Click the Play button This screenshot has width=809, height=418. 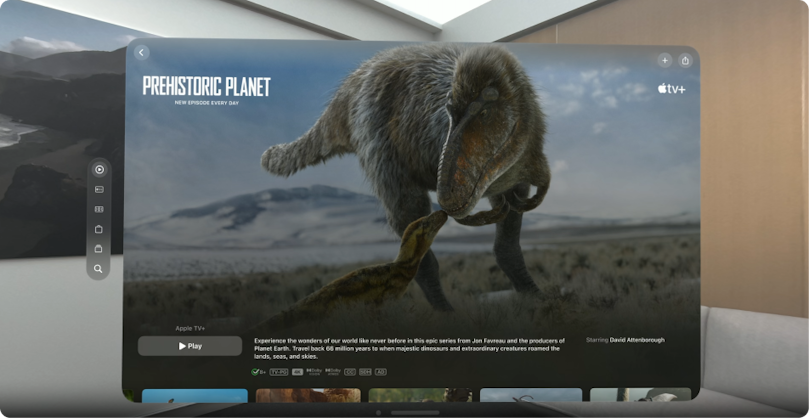pos(190,346)
